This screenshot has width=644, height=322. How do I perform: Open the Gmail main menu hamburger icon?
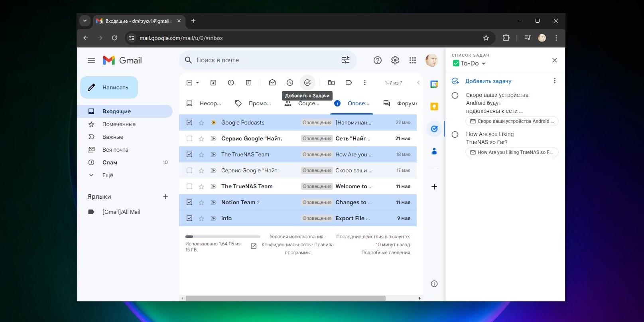[91, 60]
